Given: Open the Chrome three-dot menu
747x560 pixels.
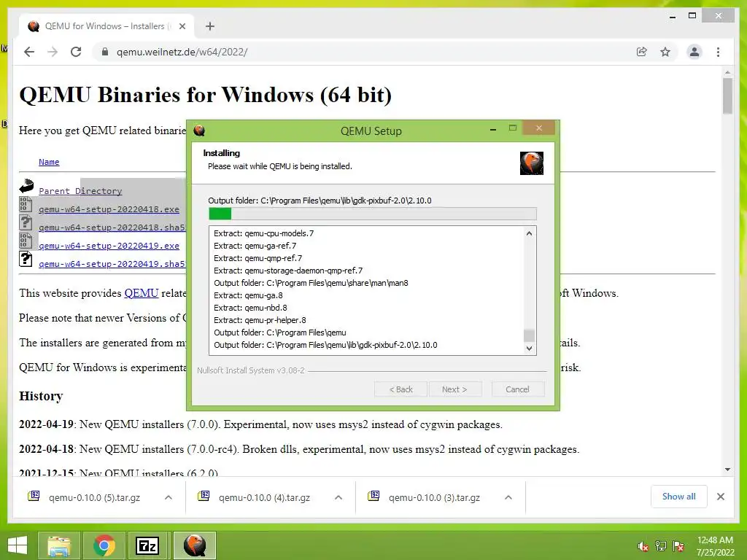Looking at the screenshot, I should tap(718, 52).
